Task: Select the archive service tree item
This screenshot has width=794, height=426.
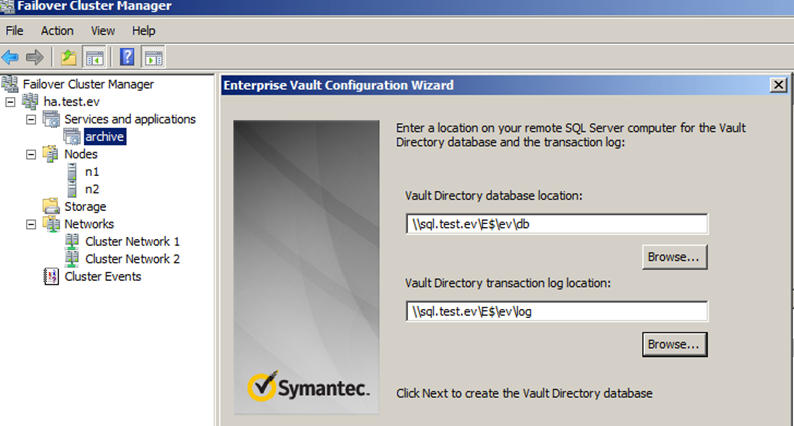Action: (105, 137)
